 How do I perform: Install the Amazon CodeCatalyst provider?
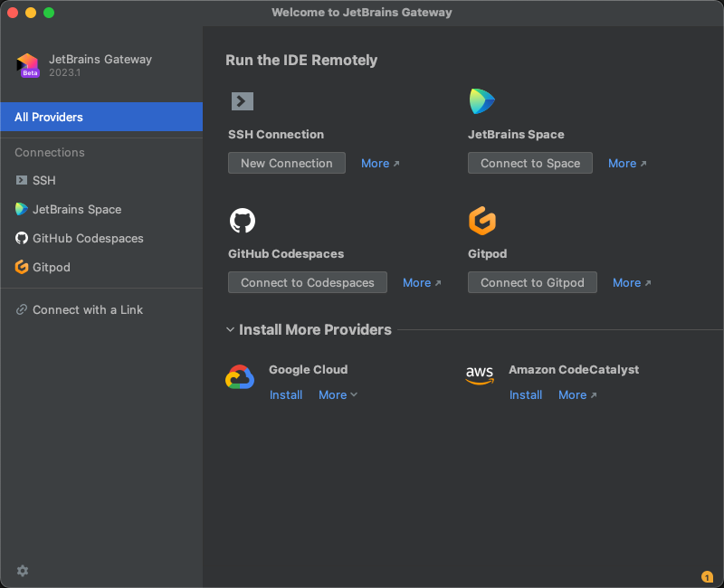[526, 395]
